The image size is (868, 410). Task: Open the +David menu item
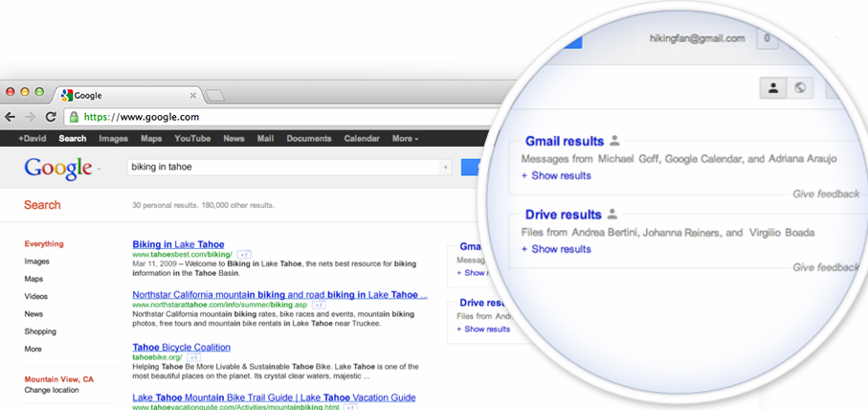point(33,139)
